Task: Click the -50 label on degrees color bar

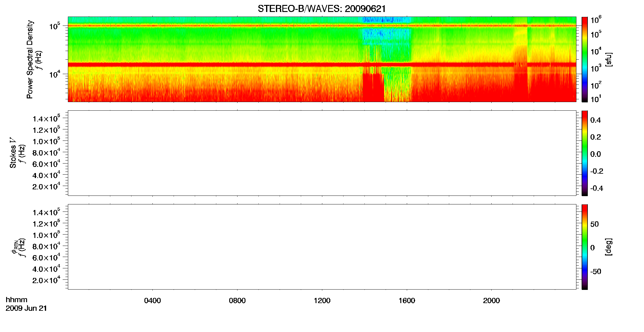Action: (596, 272)
